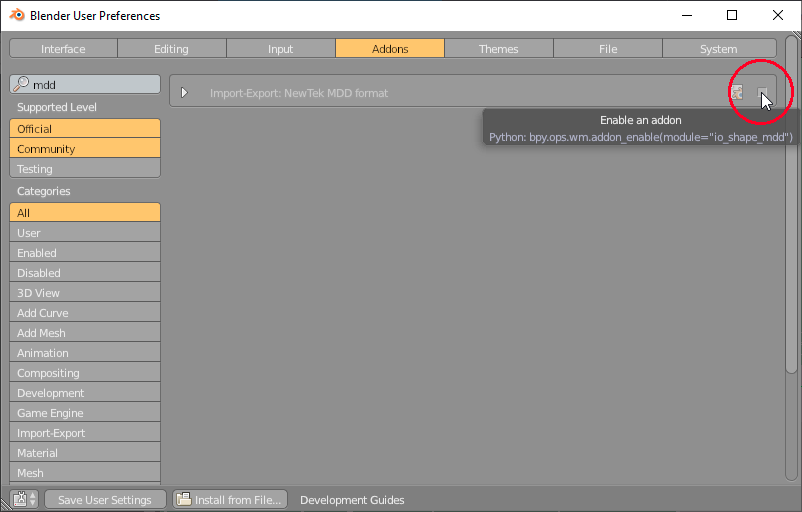Viewport: 802px width, 512px height.
Task: Click Save User Settings button
Action: point(105,499)
